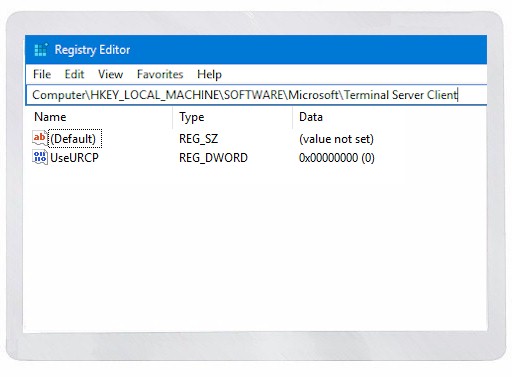Click the Registry Editor title text
Viewport: 513px width, 377px height.
pos(92,50)
